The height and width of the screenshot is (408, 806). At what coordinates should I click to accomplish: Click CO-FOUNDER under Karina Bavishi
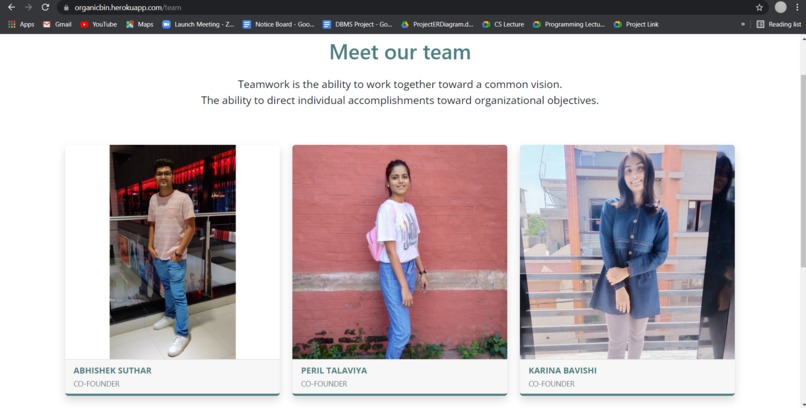pos(552,384)
